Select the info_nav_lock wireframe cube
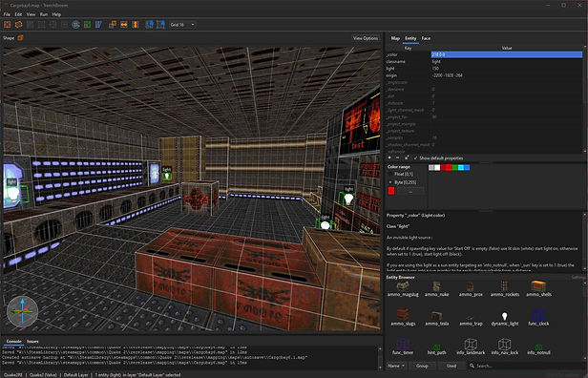Viewport: 588px width, 378px height. (505, 346)
